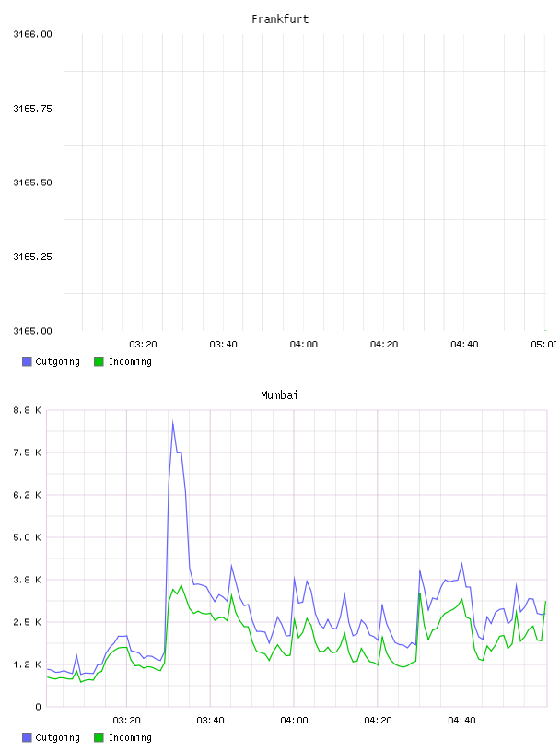The image size is (560, 752).
Task: Click the 04:00 time label on Frankfurt axis
Action: [x=304, y=345]
